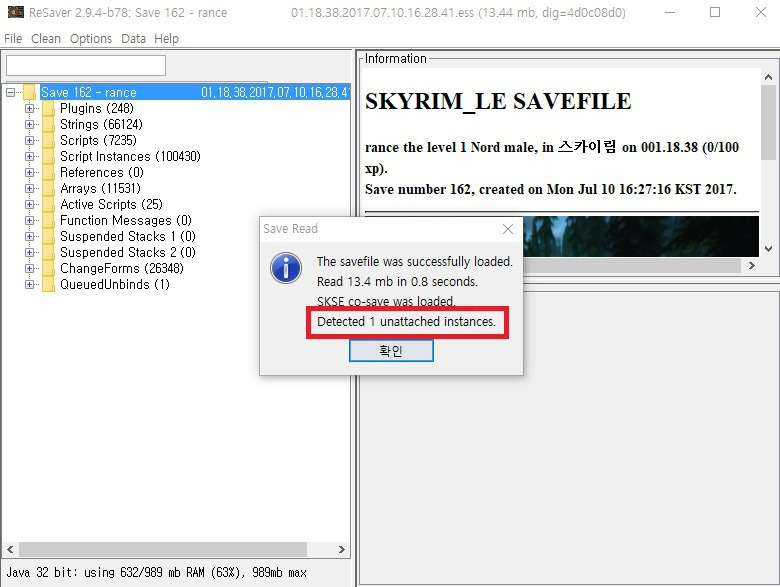
Task: Confirm the Save Read dialog with 확인
Action: click(391, 351)
